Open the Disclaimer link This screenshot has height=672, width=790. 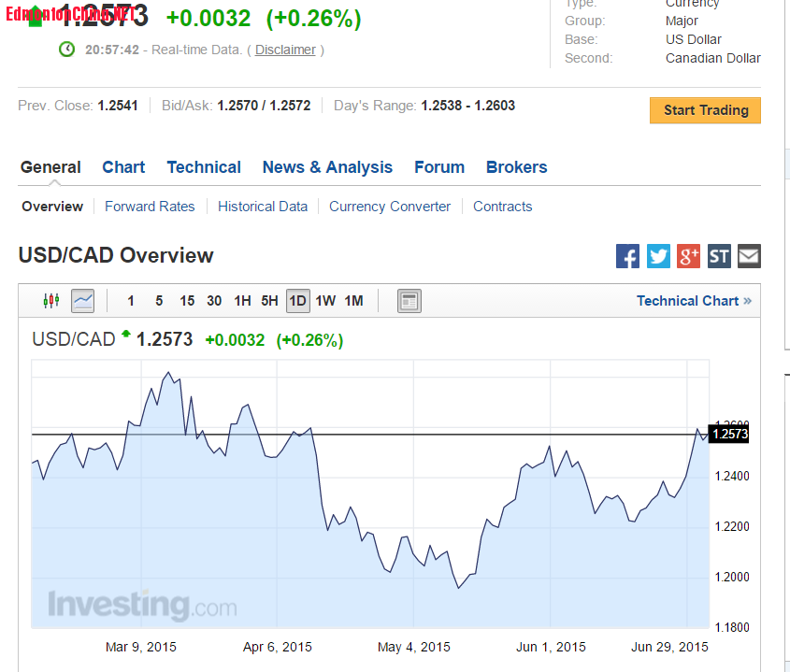coord(285,50)
